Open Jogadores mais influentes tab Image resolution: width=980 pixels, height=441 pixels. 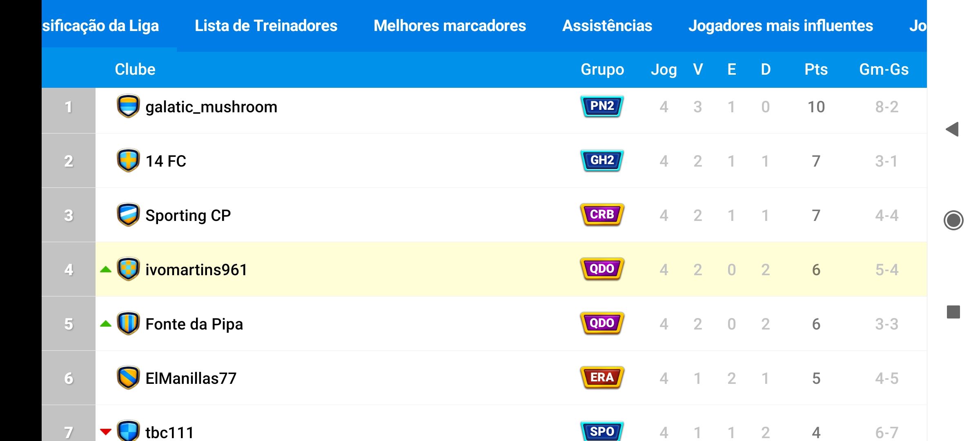[x=781, y=26]
